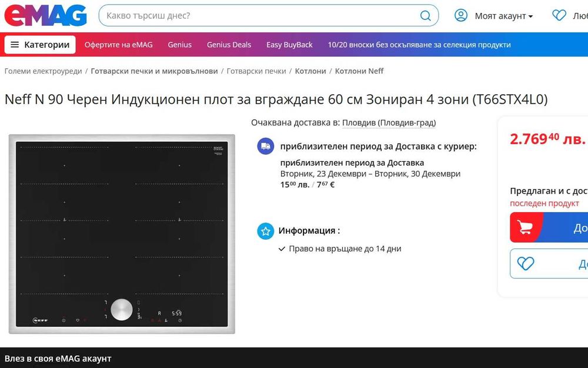This screenshot has height=368, width=588.
Task: Open Genius Deals menu item
Action: click(x=229, y=45)
